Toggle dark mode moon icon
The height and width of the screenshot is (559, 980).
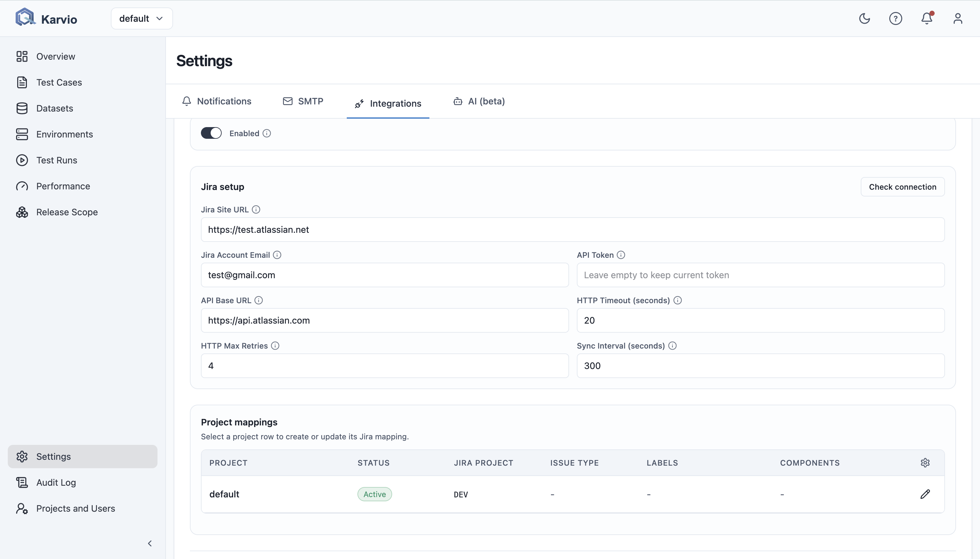[x=864, y=18]
